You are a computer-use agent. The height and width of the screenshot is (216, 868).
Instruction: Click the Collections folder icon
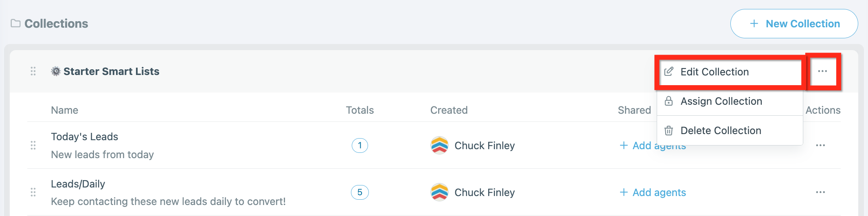(x=15, y=23)
